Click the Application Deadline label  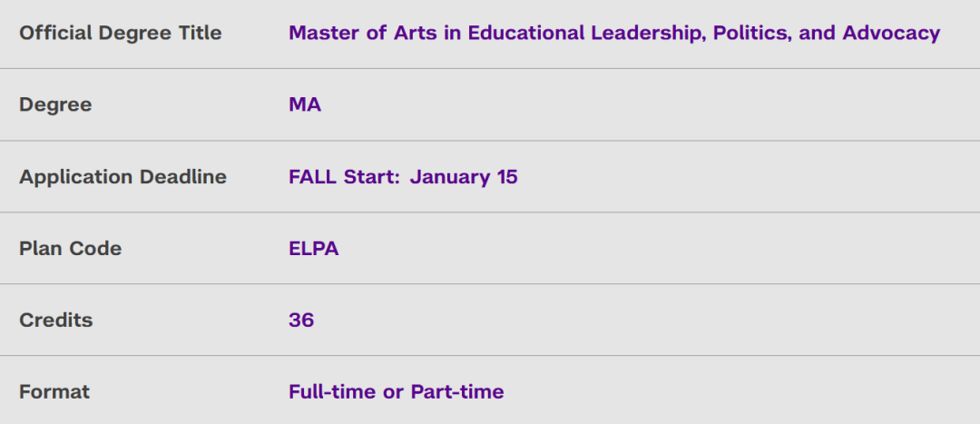point(123,176)
